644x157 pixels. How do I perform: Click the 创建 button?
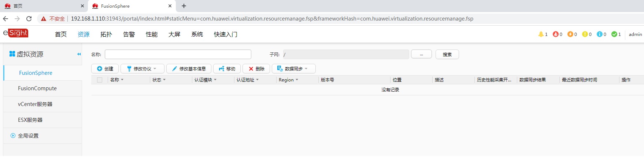click(x=105, y=69)
